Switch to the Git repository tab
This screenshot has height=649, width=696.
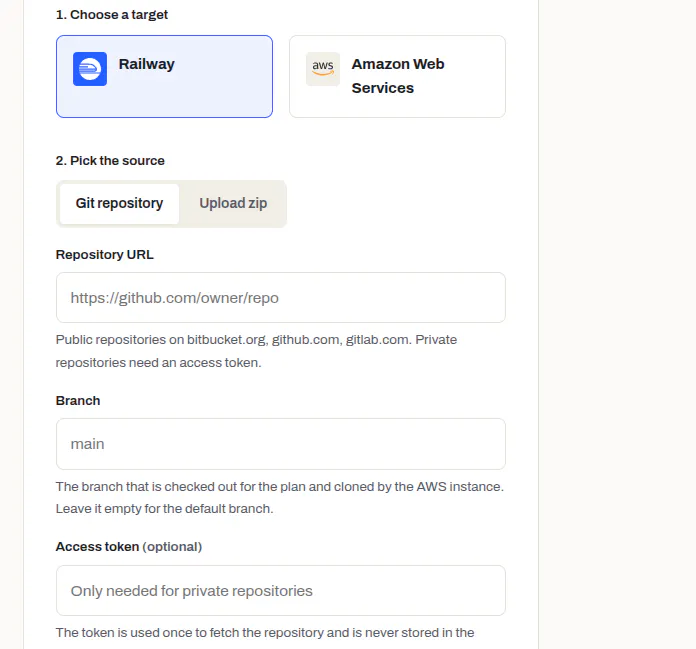tap(119, 204)
